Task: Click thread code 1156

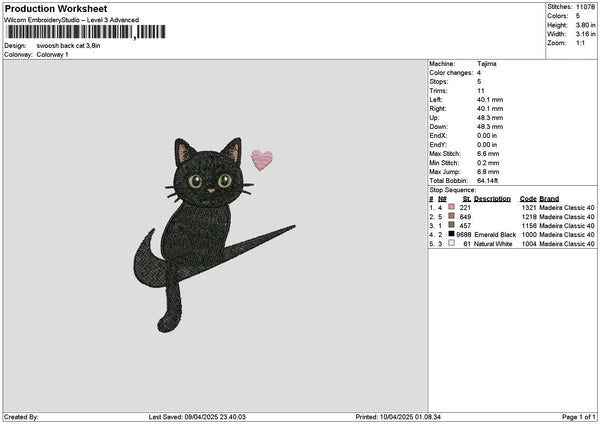Action: [529, 226]
